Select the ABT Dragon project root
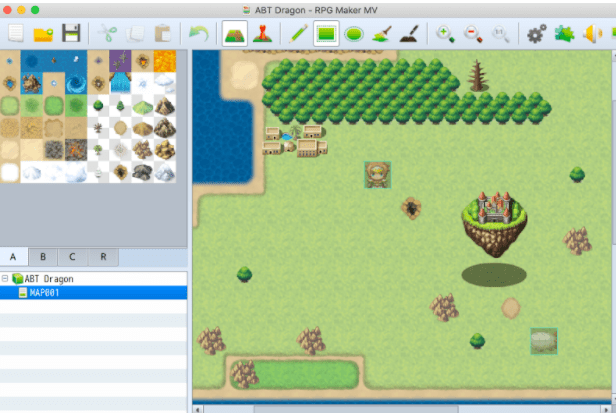616x413 pixels. (49, 279)
